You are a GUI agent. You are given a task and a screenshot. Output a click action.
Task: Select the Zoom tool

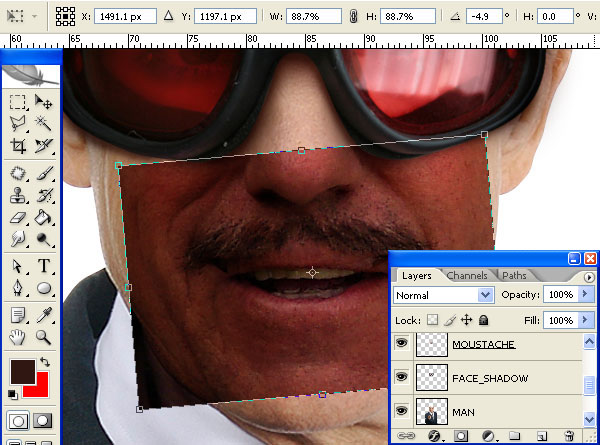43,337
